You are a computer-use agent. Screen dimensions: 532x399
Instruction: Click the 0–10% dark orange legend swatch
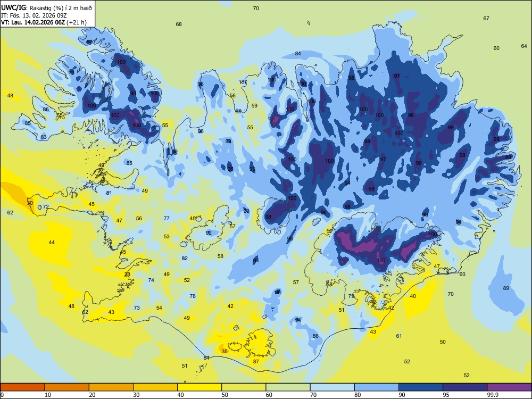coord(22,387)
